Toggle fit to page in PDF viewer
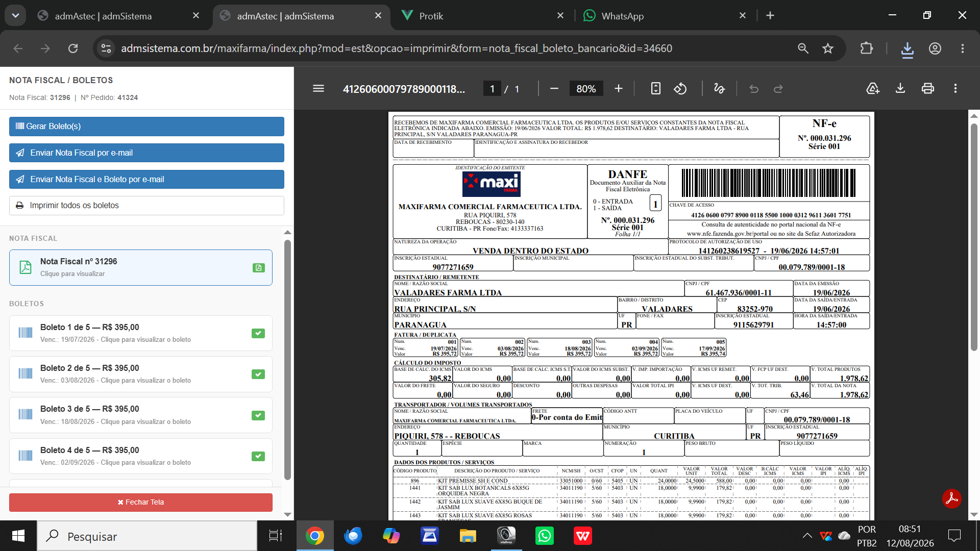980x551 pixels. click(656, 89)
